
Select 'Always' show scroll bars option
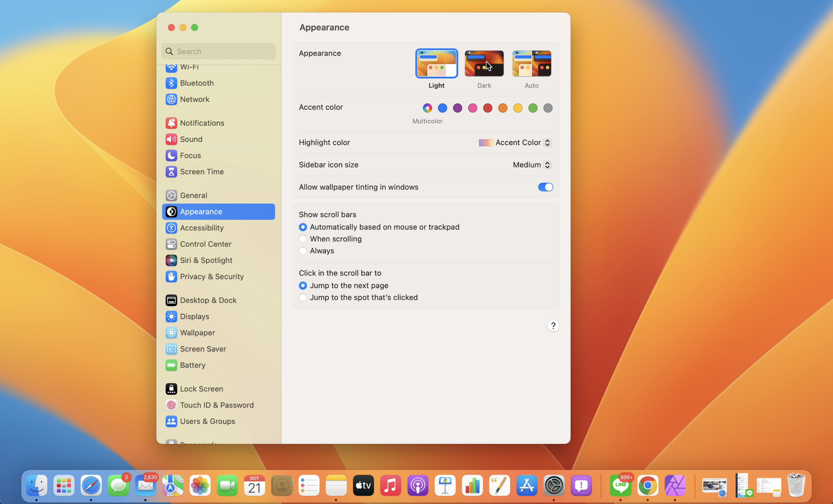(303, 251)
